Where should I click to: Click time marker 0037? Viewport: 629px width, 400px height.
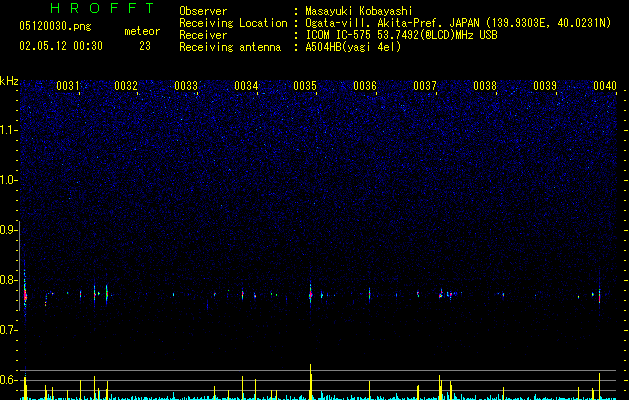(425, 86)
